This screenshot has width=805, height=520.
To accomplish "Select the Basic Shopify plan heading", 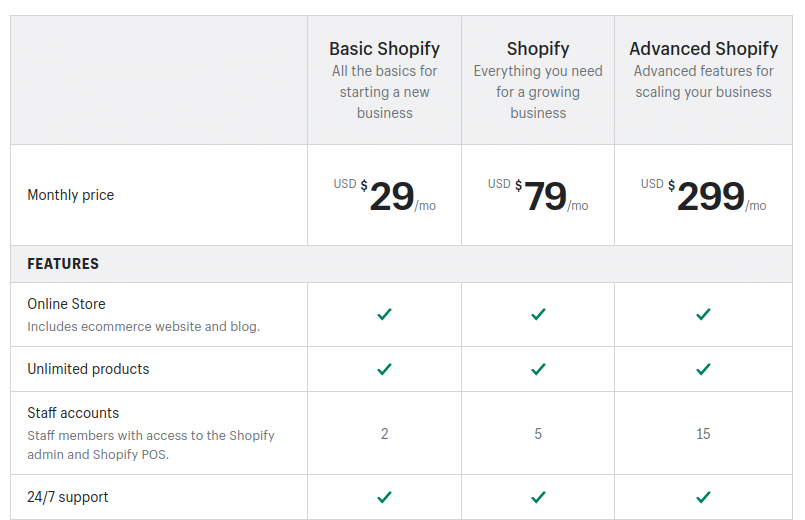I will pos(384,49).
